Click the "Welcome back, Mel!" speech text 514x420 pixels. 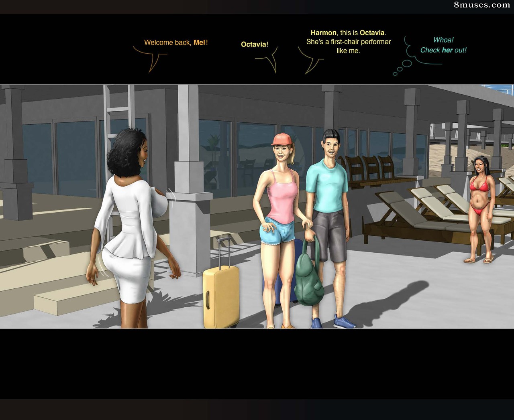point(176,43)
